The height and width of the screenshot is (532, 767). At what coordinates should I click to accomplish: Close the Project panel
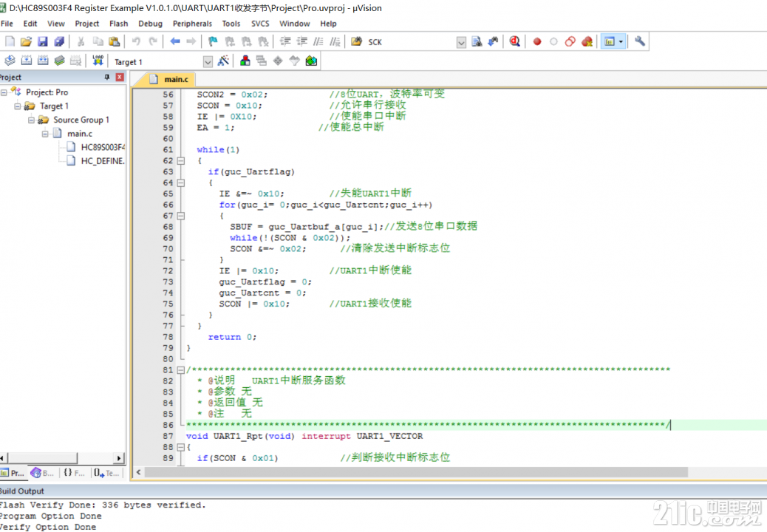[120, 78]
